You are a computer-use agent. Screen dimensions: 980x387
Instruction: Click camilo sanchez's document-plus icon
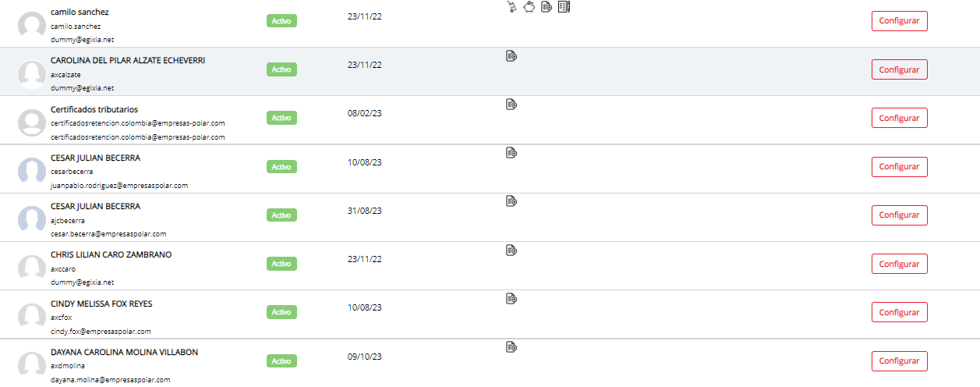(x=547, y=7)
